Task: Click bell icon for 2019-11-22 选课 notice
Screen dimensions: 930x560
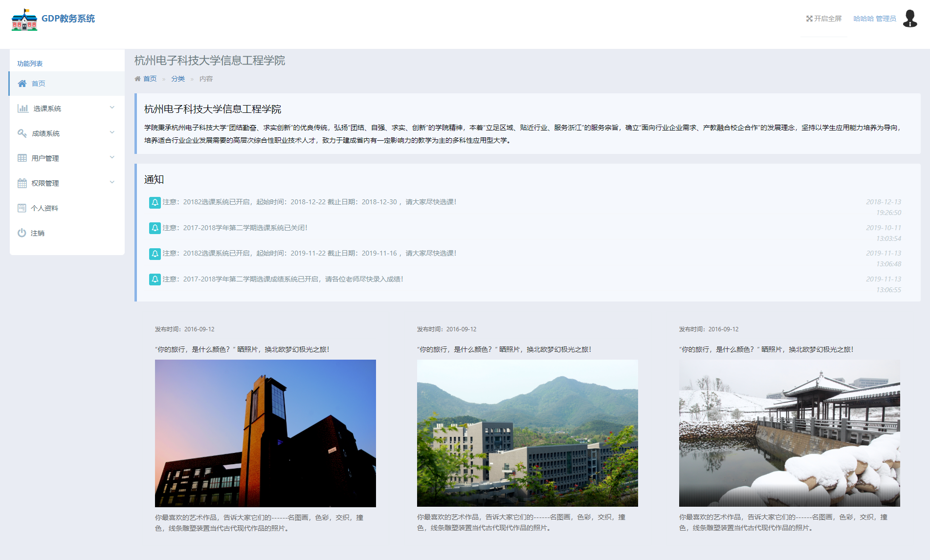Action: pos(155,254)
